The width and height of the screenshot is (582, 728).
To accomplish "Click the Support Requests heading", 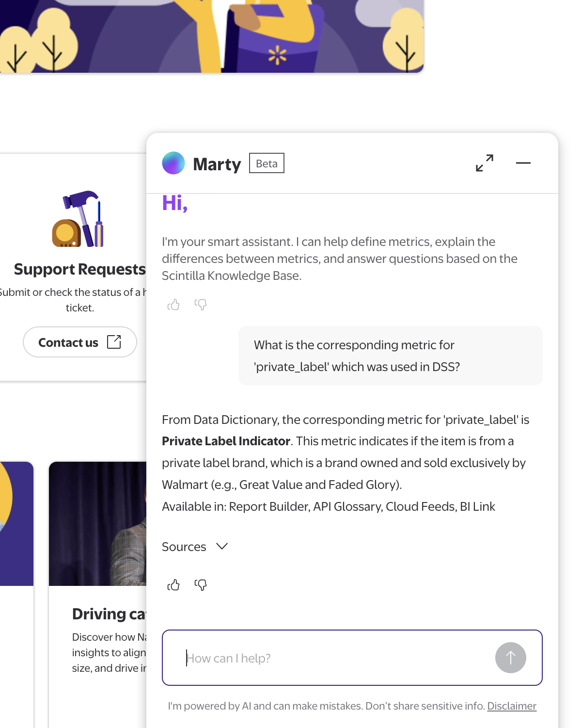I will (x=80, y=269).
